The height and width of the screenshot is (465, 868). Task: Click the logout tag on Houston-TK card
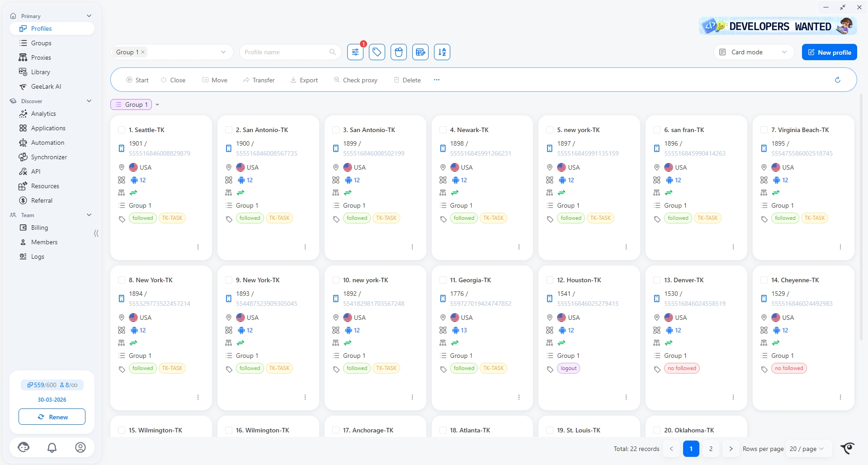pyautogui.click(x=569, y=368)
